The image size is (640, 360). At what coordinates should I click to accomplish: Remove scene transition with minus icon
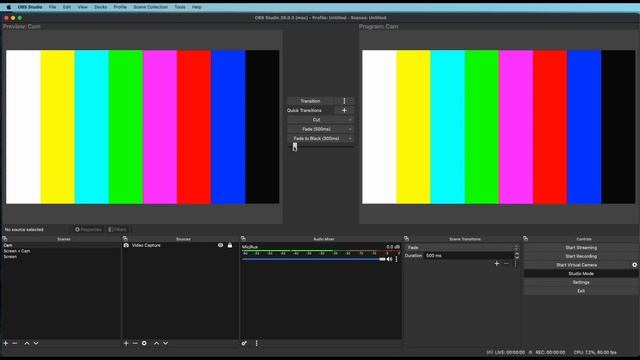[x=506, y=264]
